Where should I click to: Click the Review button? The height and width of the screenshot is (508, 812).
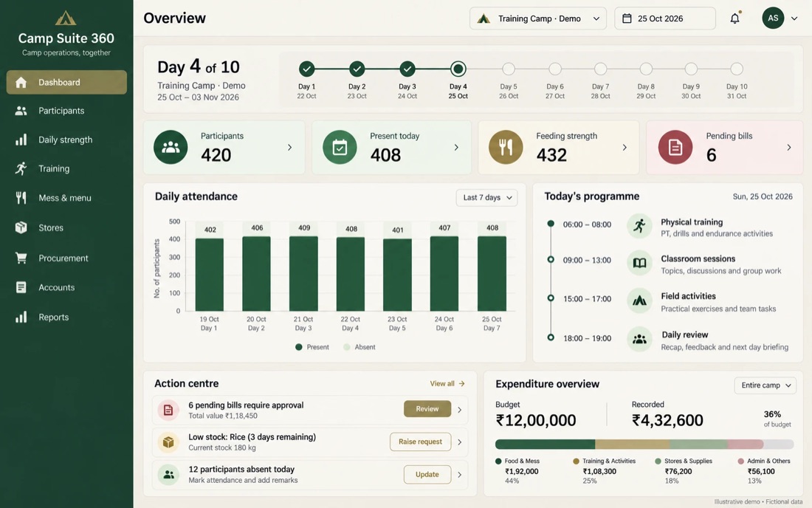tap(427, 409)
